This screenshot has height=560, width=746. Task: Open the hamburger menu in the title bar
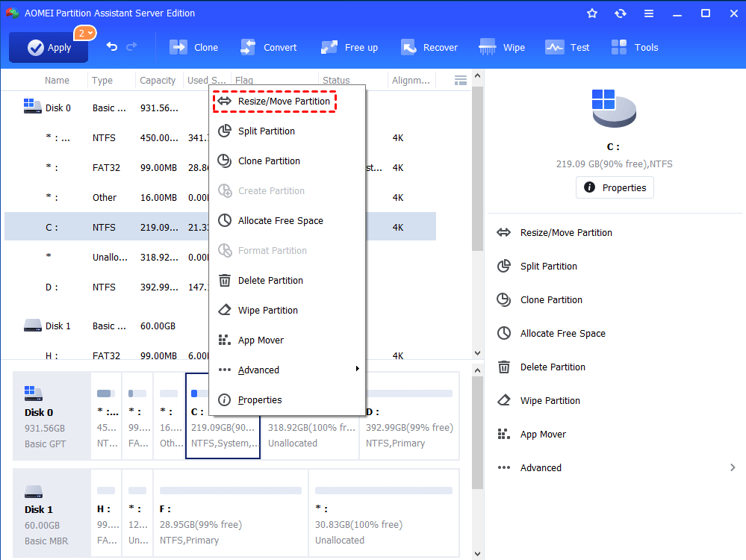click(648, 13)
